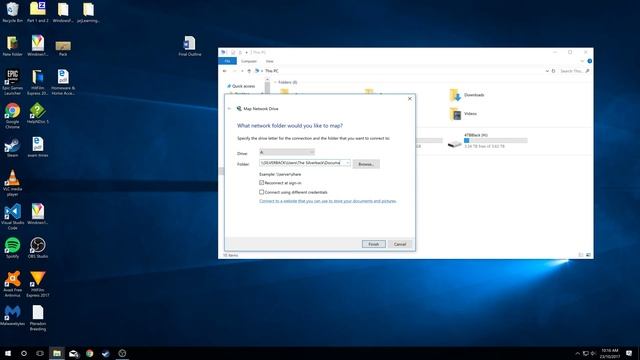This screenshot has width=640, height=360.
Task: Select the exam times pdf icon
Action: (x=38, y=147)
